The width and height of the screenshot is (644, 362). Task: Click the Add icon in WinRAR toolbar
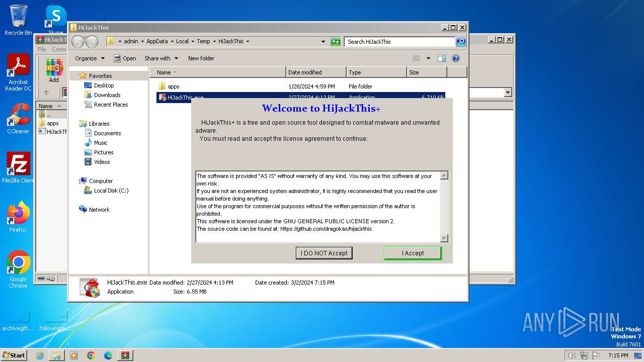(54, 71)
